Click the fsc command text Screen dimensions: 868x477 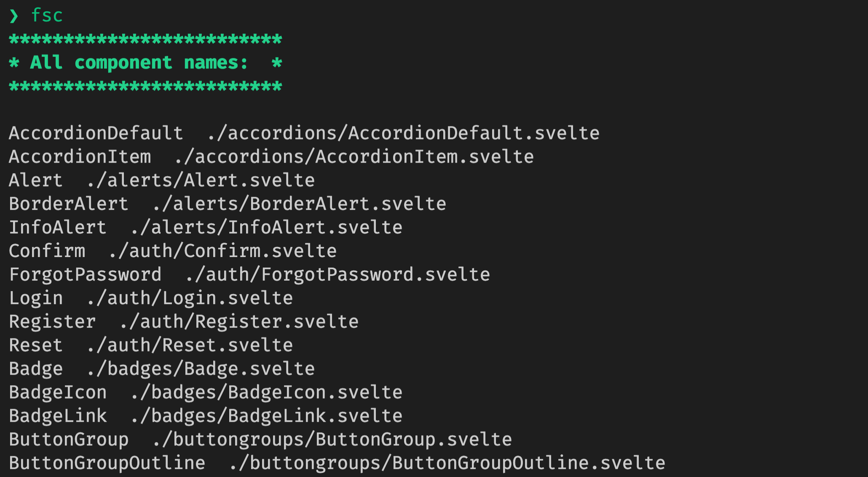pos(47,16)
